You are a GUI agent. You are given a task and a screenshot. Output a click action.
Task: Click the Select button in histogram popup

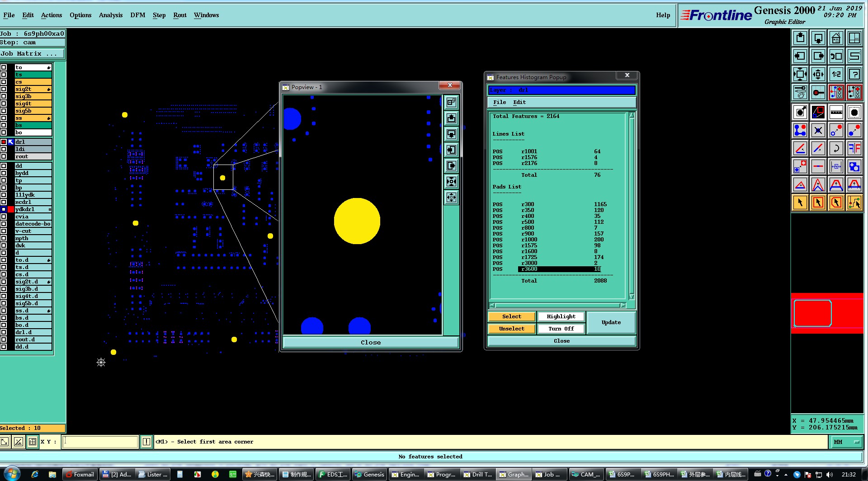click(512, 316)
